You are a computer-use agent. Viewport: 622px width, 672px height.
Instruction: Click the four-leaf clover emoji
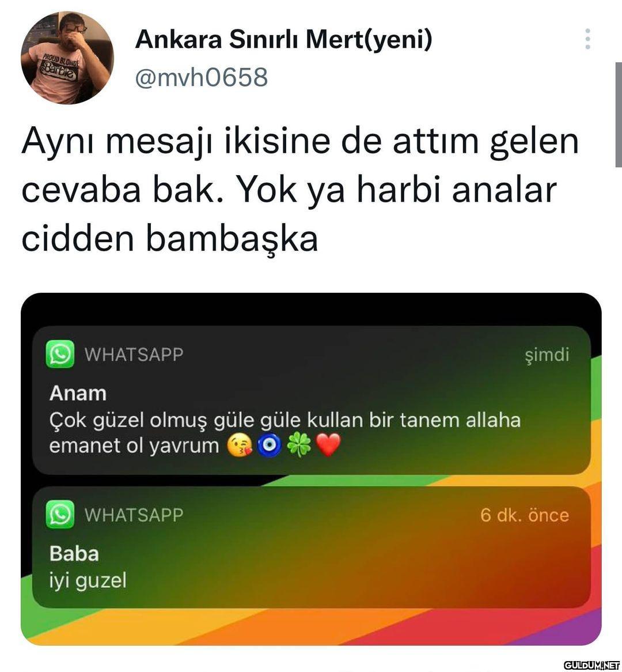[299, 446]
